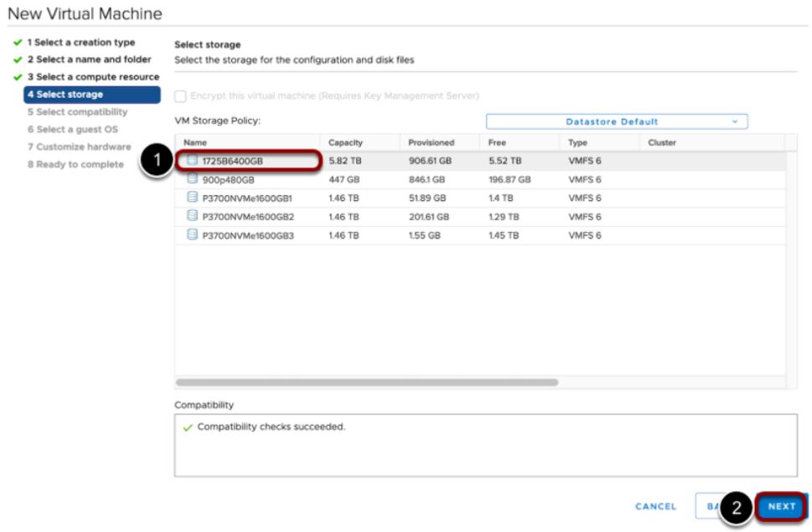Viewport: 812px width, 532px height.
Task: Click the P3700NVMe1600GB1 datastore icon
Action: click(x=192, y=198)
